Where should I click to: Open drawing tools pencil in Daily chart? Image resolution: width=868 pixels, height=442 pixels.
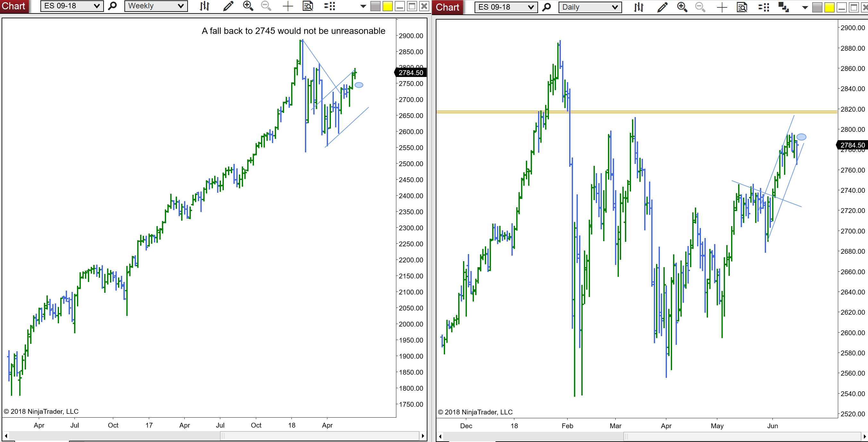[662, 7]
